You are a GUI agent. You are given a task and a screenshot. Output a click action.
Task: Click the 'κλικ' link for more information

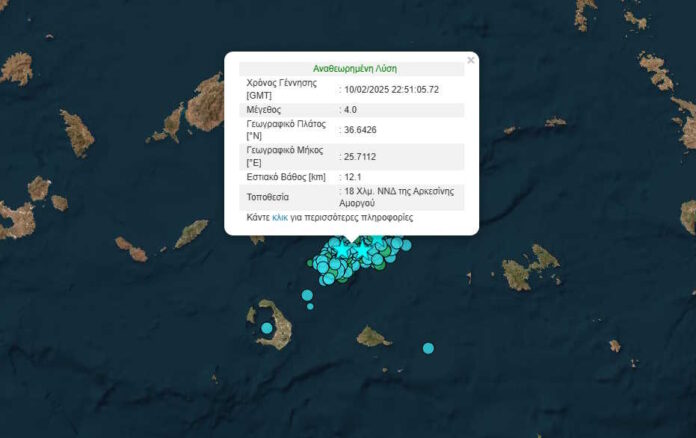(280, 217)
